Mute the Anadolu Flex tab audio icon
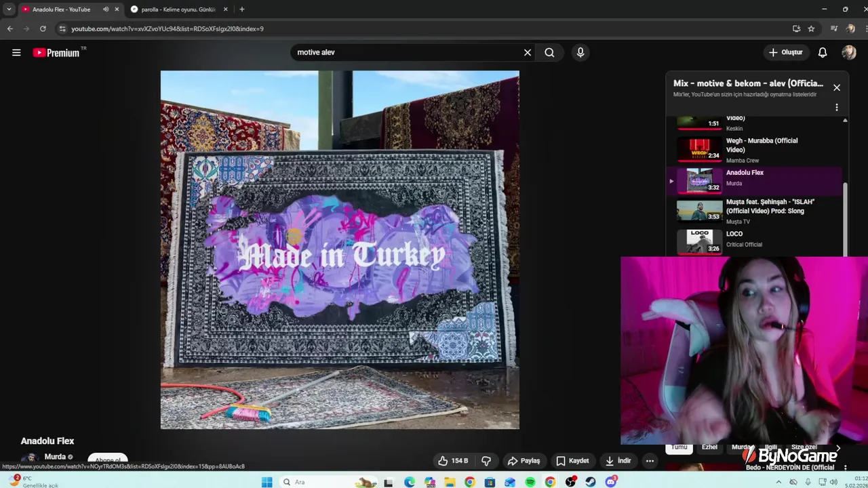The image size is (868, 488). point(106,9)
